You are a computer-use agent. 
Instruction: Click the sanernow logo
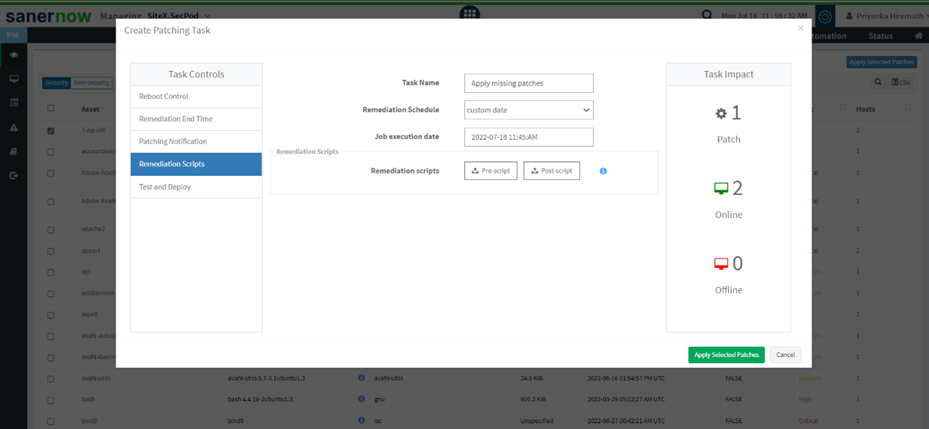click(x=49, y=16)
